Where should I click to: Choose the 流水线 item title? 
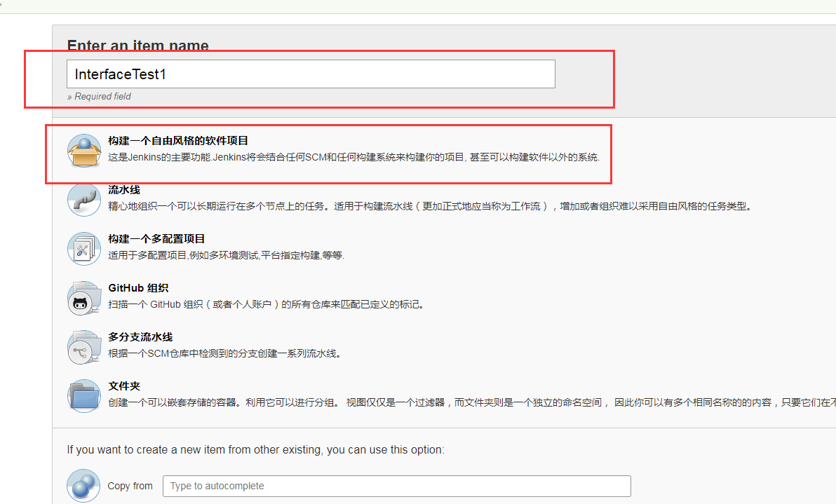click(124, 190)
